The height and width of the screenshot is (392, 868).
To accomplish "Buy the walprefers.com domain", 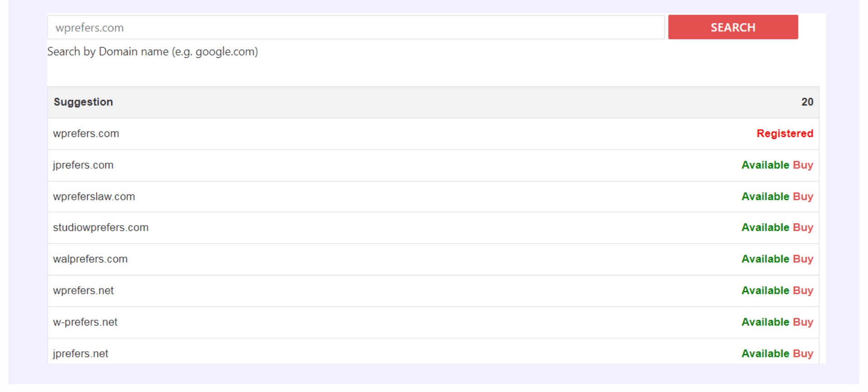I will 803,259.
